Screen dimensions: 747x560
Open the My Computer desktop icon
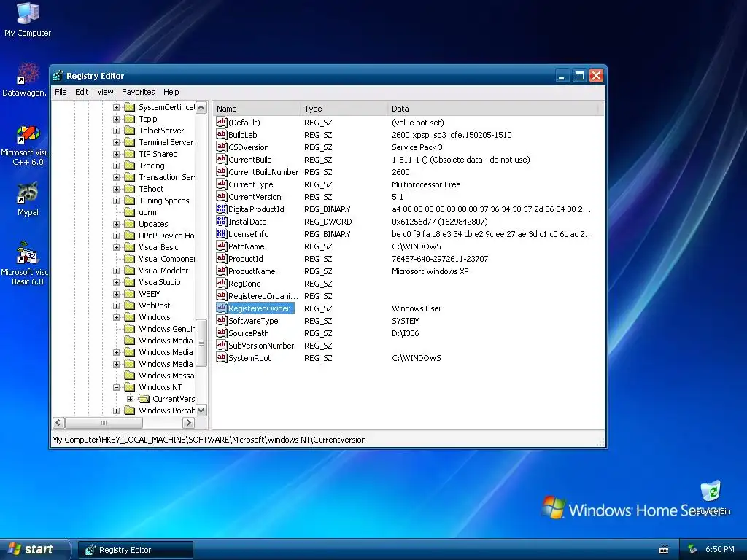(28, 19)
